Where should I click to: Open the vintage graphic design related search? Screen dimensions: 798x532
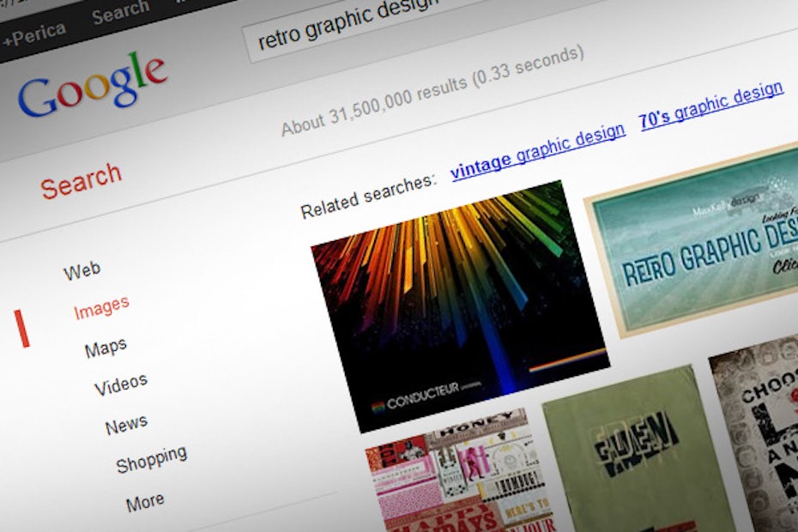click(x=537, y=150)
